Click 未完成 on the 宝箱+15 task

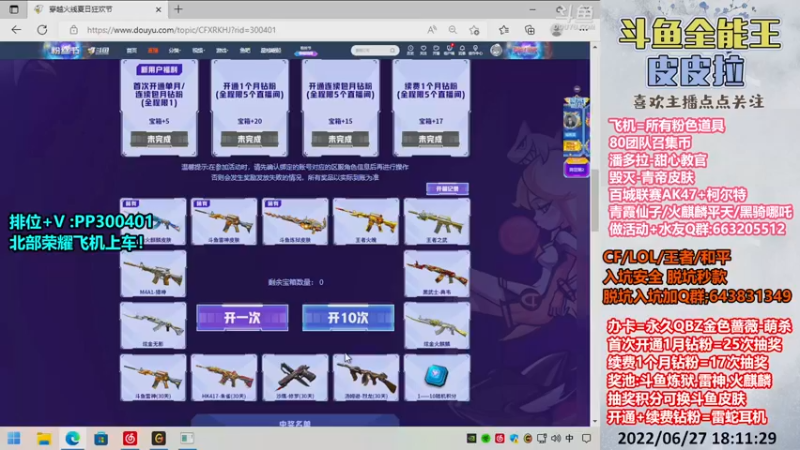[x=340, y=139]
